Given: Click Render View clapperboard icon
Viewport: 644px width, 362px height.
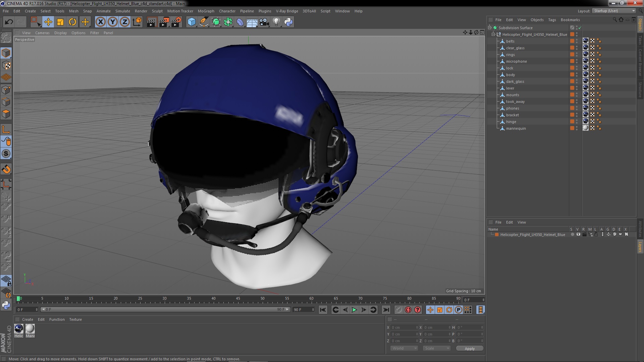Looking at the screenshot, I should tap(152, 22).
